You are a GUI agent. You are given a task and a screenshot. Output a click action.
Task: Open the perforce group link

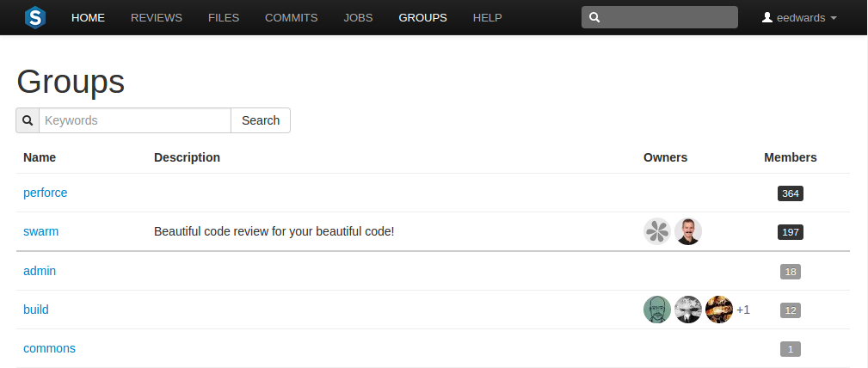pos(46,193)
